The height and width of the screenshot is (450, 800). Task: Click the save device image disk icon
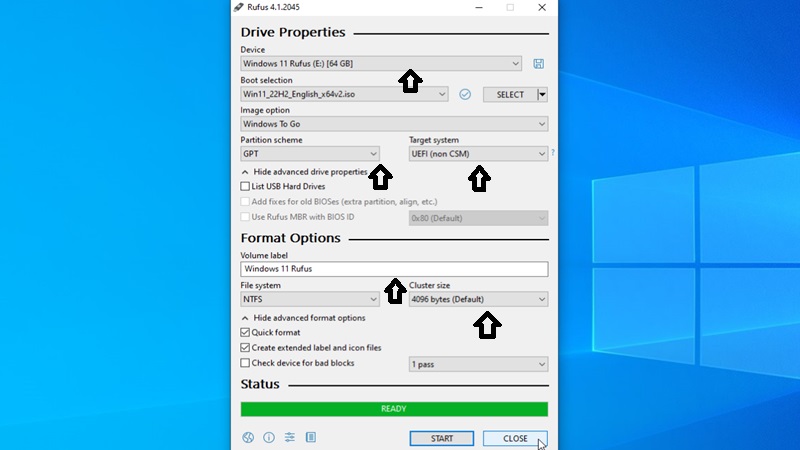click(539, 64)
